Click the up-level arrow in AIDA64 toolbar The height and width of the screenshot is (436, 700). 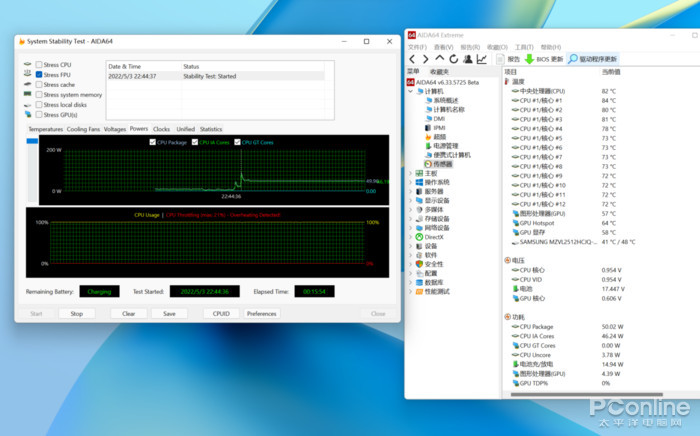click(439, 58)
